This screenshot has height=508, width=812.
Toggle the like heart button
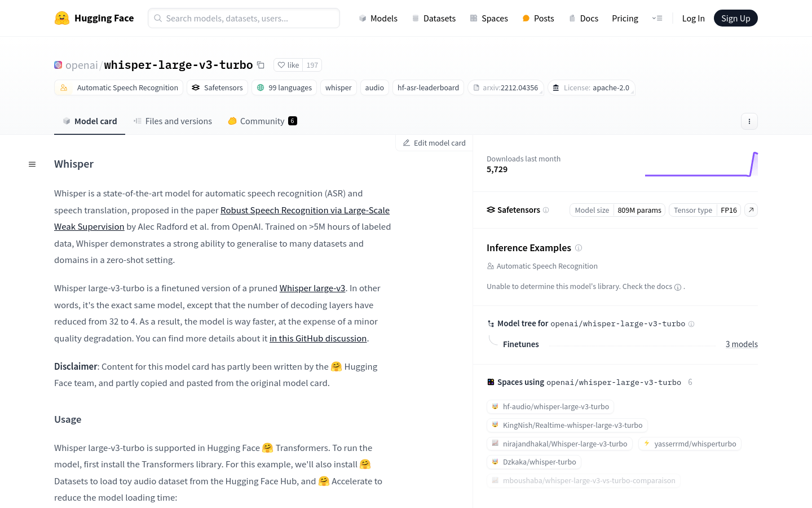click(288, 65)
